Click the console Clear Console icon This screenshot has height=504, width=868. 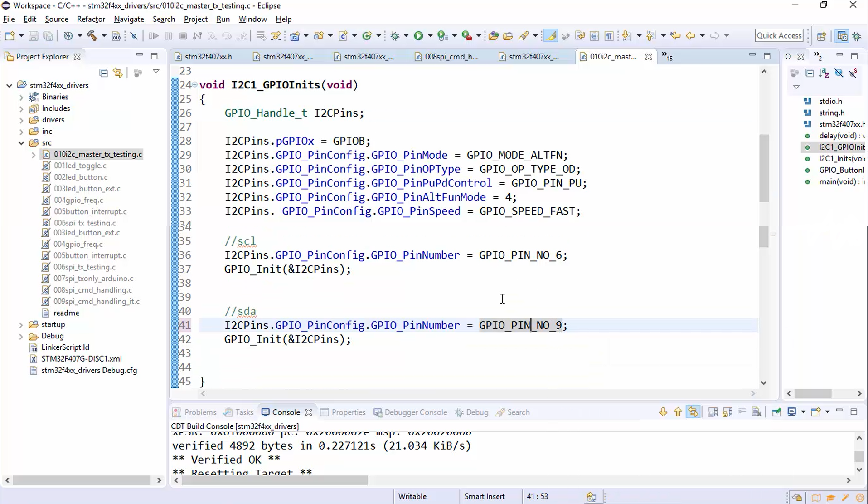pyautogui.click(x=756, y=412)
